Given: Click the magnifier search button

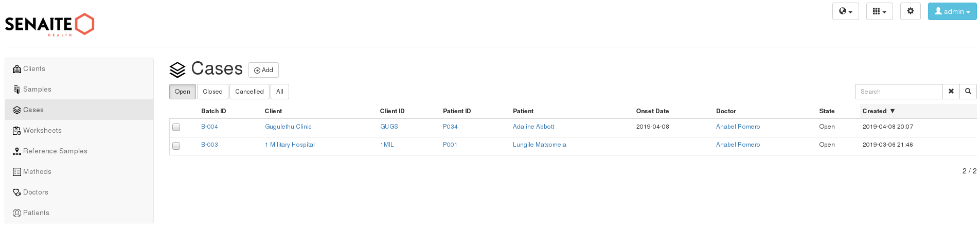Looking at the screenshot, I should click(x=968, y=92).
